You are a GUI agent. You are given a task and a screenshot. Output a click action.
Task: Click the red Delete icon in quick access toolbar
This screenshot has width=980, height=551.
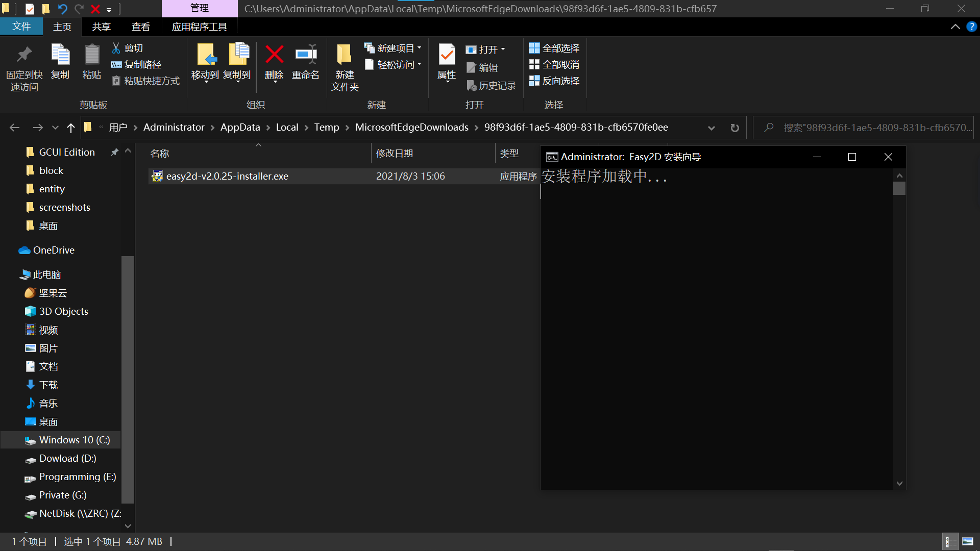click(x=95, y=9)
